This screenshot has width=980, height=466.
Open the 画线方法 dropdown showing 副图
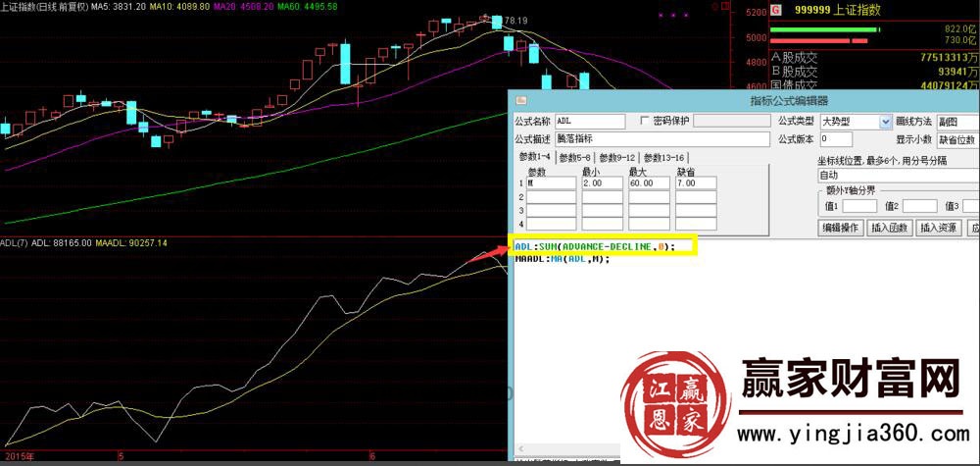coord(958,122)
